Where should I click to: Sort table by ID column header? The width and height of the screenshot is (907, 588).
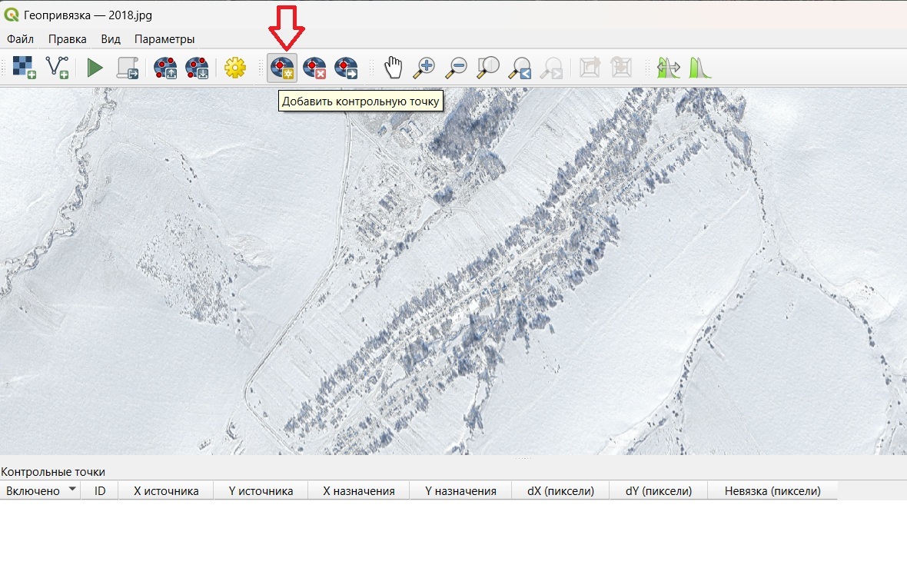[99, 491]
